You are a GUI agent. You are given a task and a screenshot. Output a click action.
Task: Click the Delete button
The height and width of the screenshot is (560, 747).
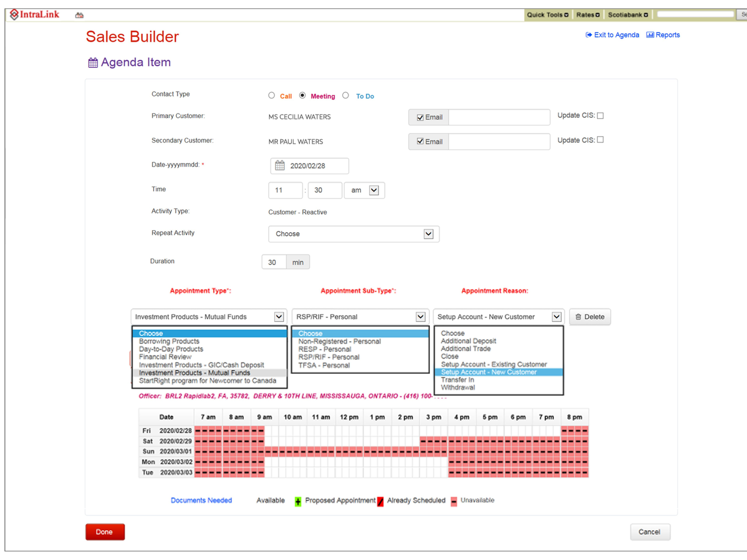[590, 317]
